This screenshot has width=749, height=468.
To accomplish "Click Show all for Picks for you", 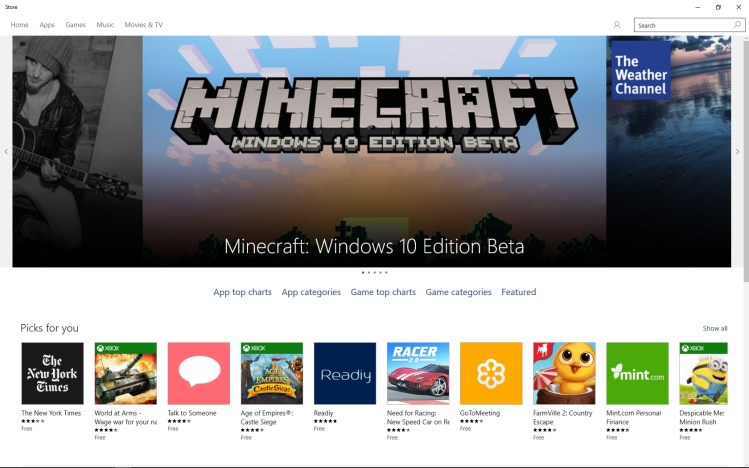I will coord(715,328).
